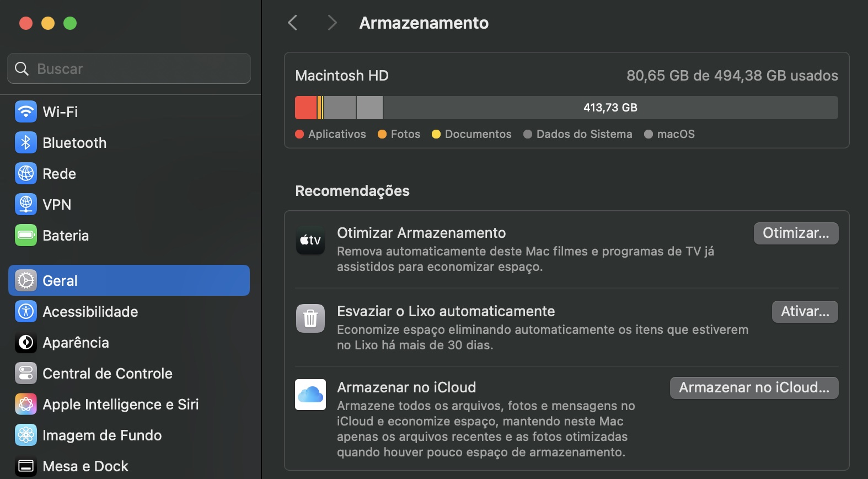This screenshot has width=868, height=479.
Task: Open Aparência label in sidebar
Action: point(76,342)
